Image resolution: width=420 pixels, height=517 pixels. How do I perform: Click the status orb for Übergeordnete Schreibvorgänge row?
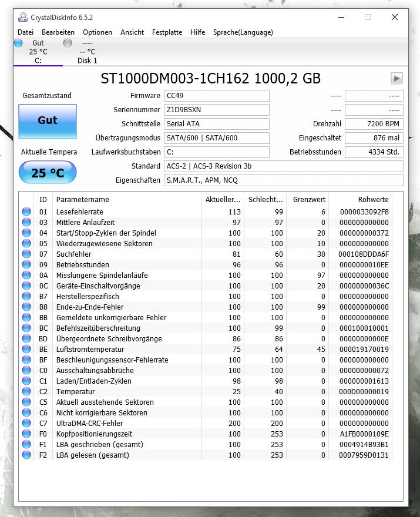point(26,338)
